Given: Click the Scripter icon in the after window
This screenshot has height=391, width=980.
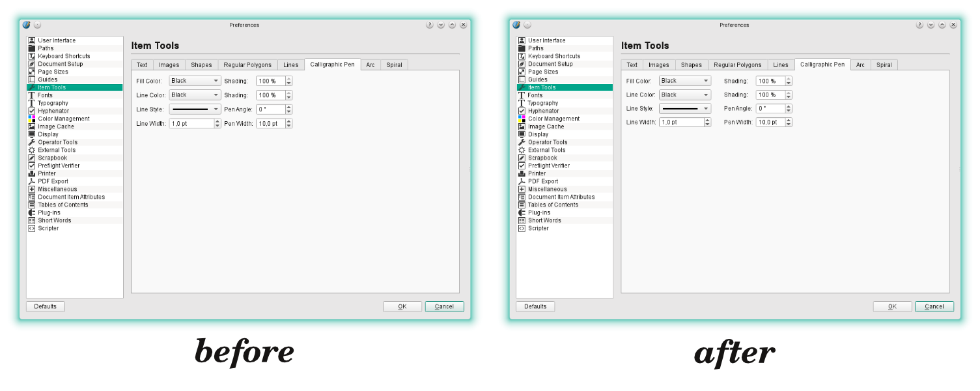Looking at the screenshot, I should [x=522, y=228].
